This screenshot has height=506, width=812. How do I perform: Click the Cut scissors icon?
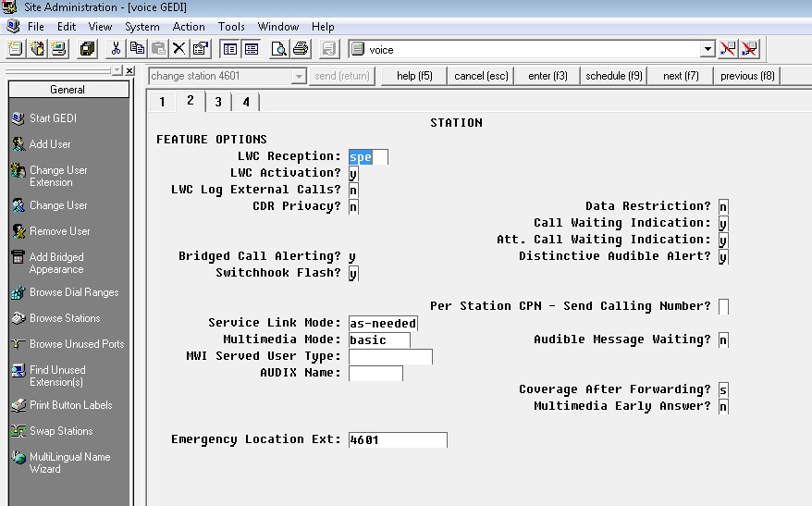coord(116,49)
